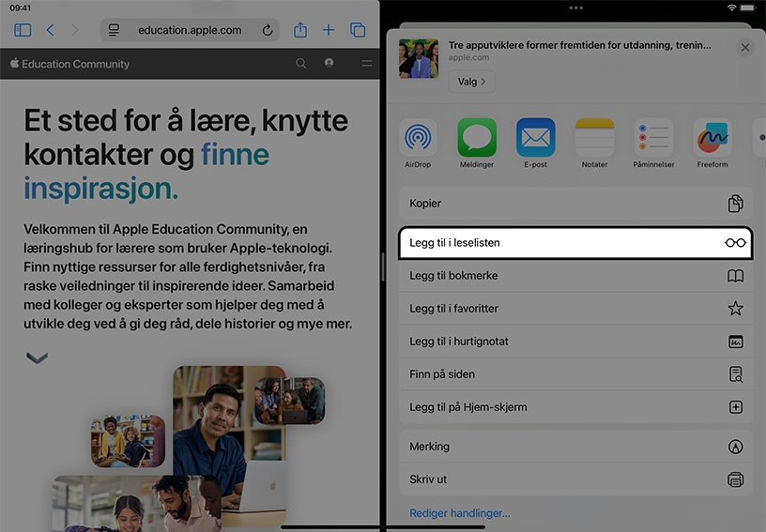Open page settings icon in address bar
766x532 pixels.
(114, 30)
